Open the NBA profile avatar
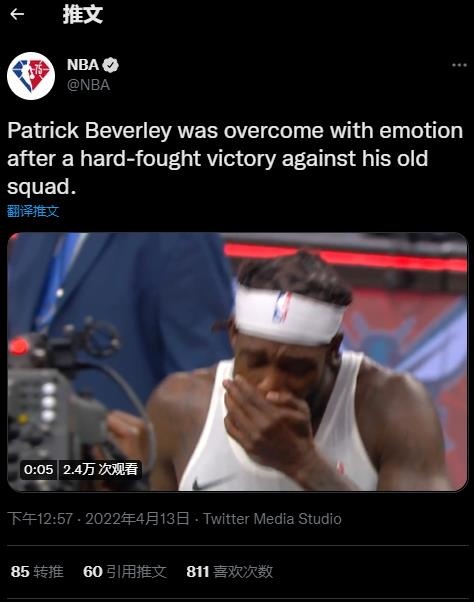This screenshot has height=602, width=474. point(31,76)
